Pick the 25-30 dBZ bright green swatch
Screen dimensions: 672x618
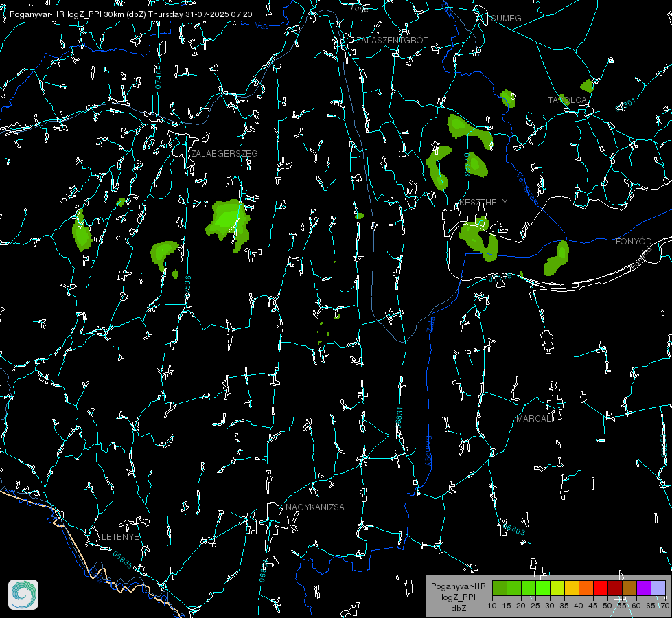[543, 588]
